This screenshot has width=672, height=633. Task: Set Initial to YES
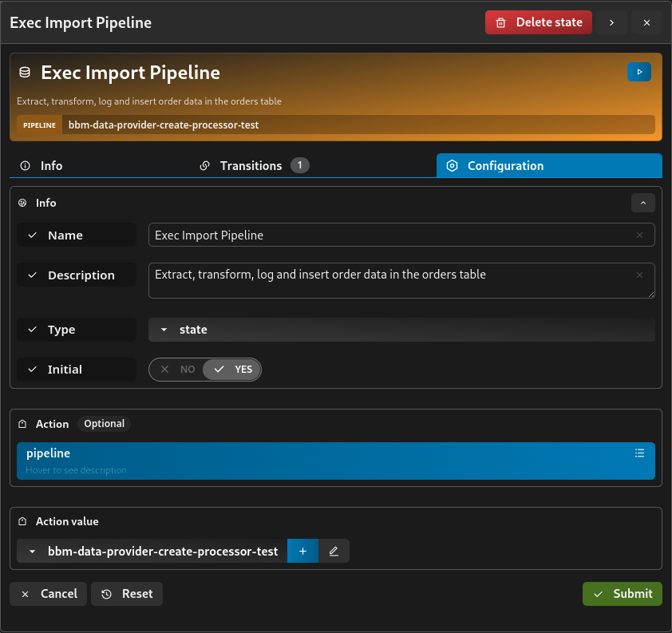point(232,370)
